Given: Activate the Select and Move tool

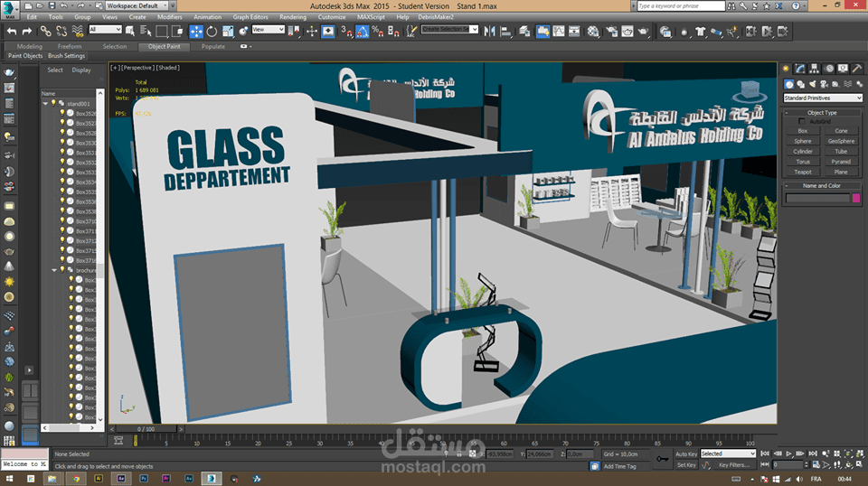Looking at the screenshot, I should click(196, 32).
